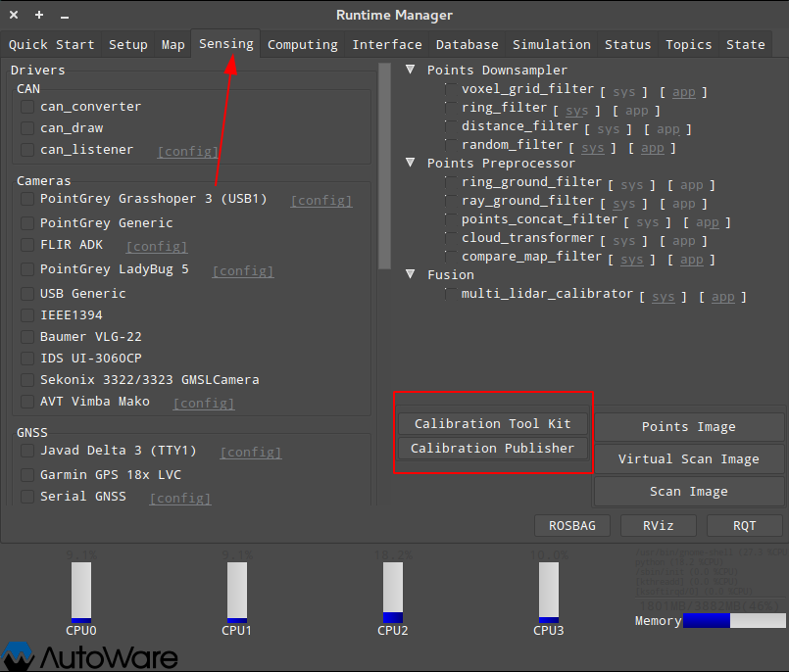Open config for PointGrey LadyBug 5
The width and height of the screenshot is (789, 672).
point(243,270)
